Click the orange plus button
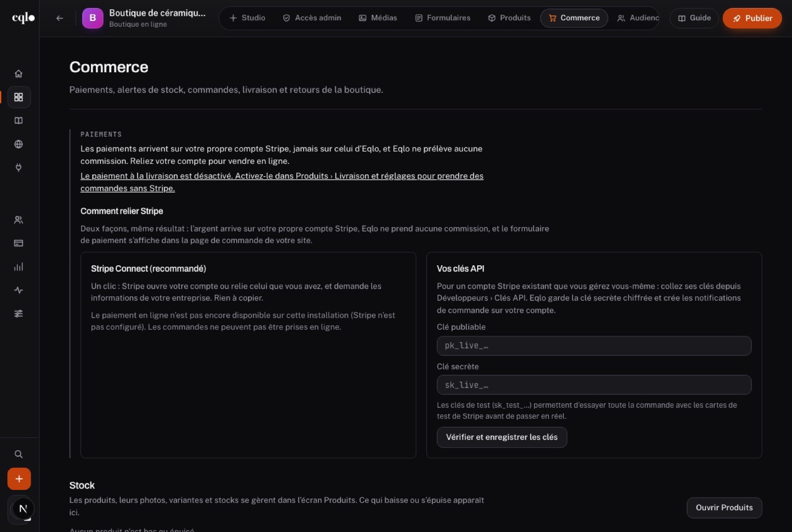Screen dimensions: 792x532 (19, 479)
